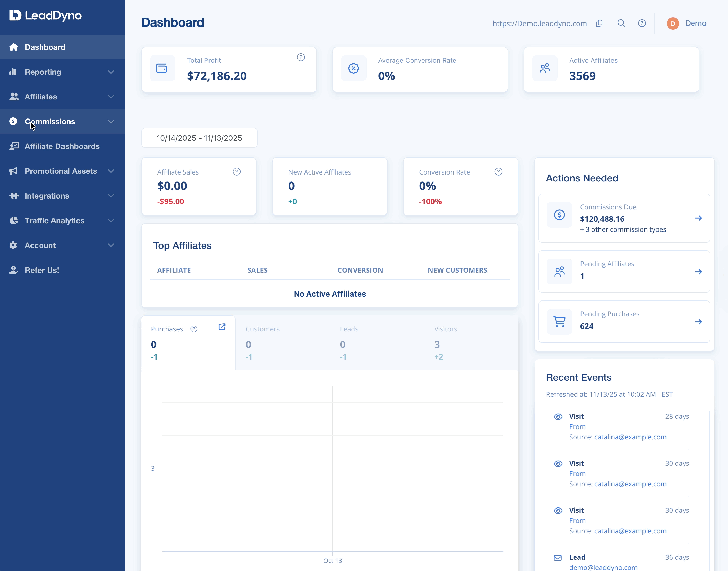Sort Top Affiliates by NEW CUSTOMERS column

[x=457, y=270]
